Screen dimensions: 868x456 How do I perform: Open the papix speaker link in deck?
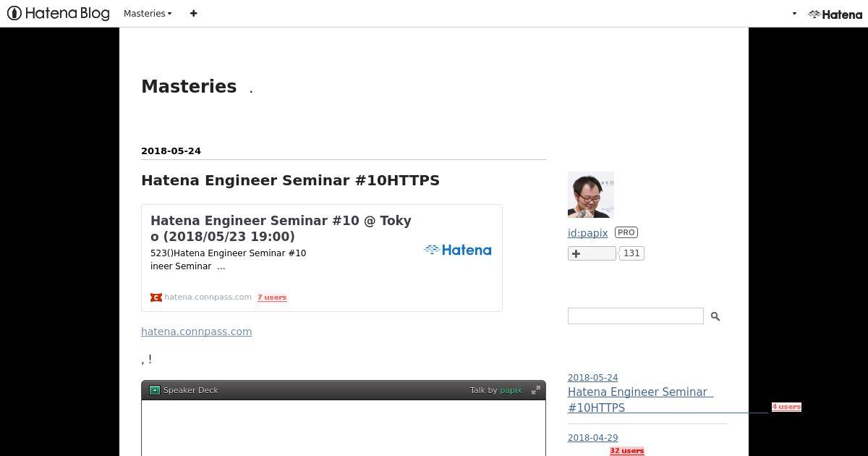click(511, 390)
